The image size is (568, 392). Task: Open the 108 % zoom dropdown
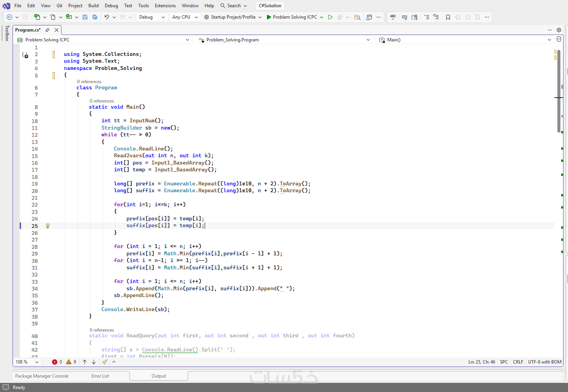27,362
